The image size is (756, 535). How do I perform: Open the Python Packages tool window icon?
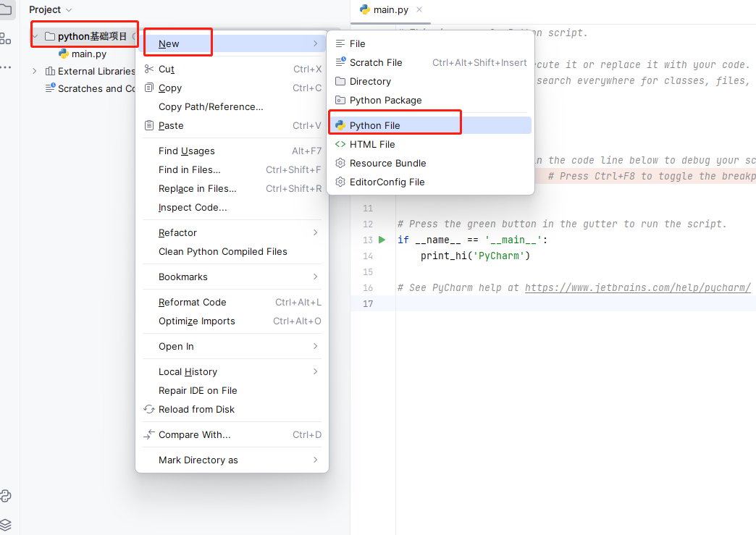point(6,496)
